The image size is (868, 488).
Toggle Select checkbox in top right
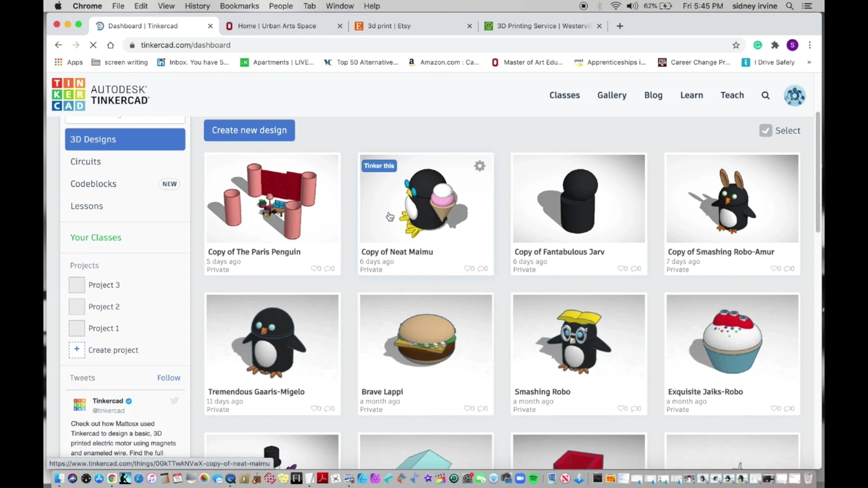(766, 130)
